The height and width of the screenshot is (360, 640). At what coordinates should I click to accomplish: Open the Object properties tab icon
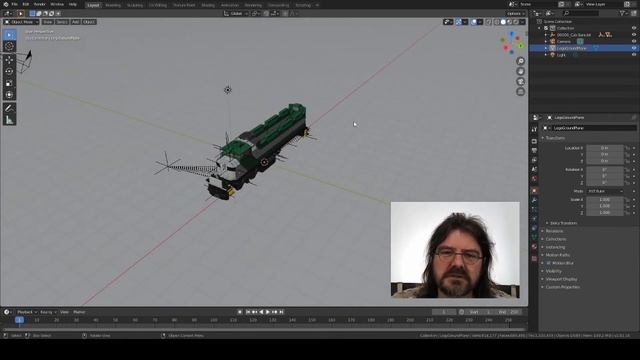[x=534, y=191]
